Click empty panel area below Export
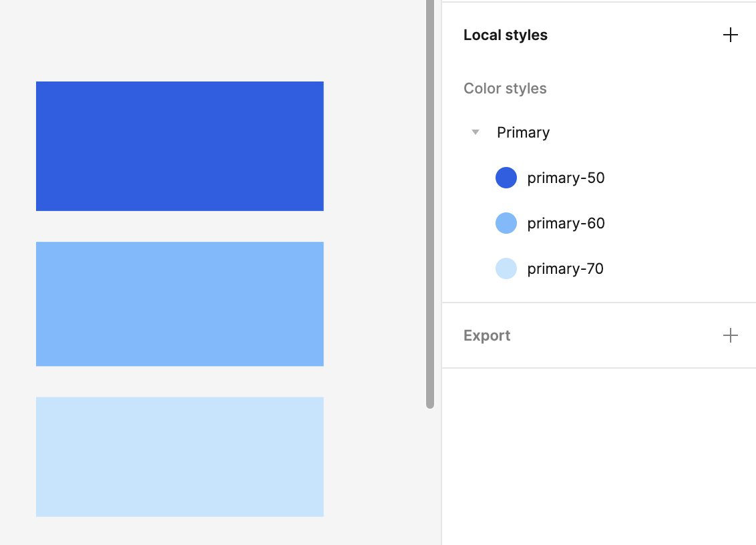 click(599, 456)
